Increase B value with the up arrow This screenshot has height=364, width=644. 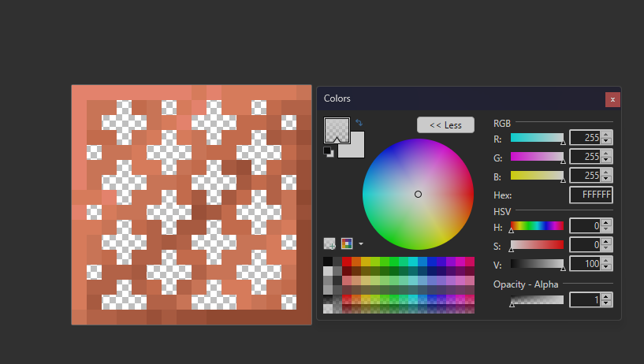606,172
